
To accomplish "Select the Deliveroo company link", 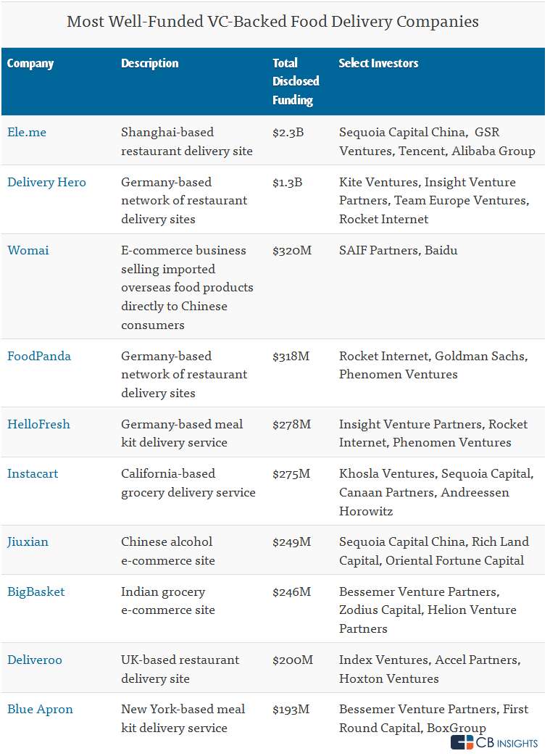I will tap(35, 660).
